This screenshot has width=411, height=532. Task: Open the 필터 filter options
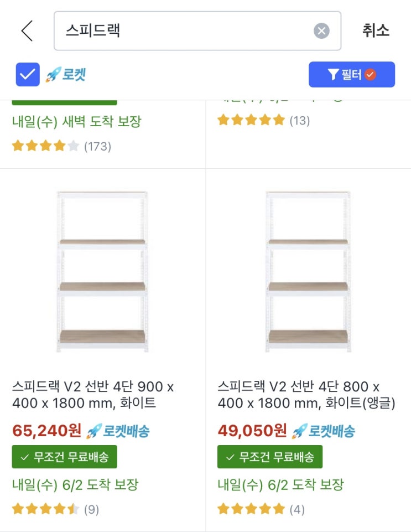click(351, 75)
